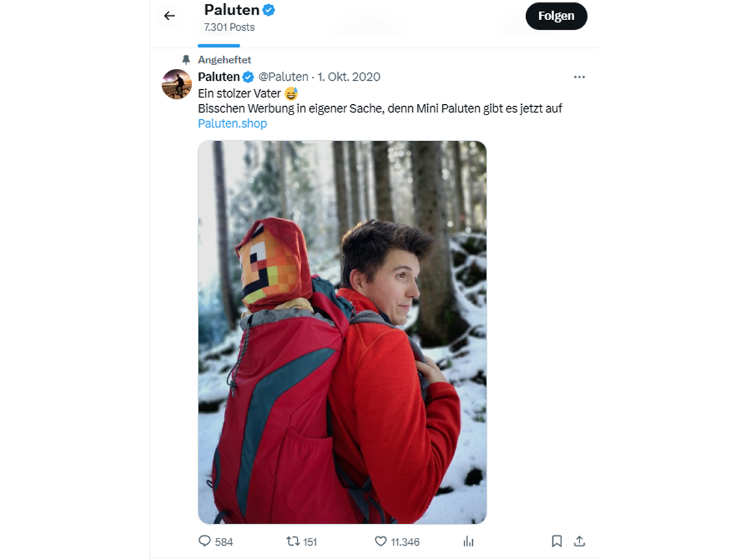View post analytics bar chart icon
The image size is (743, 560).
point(468,541)
